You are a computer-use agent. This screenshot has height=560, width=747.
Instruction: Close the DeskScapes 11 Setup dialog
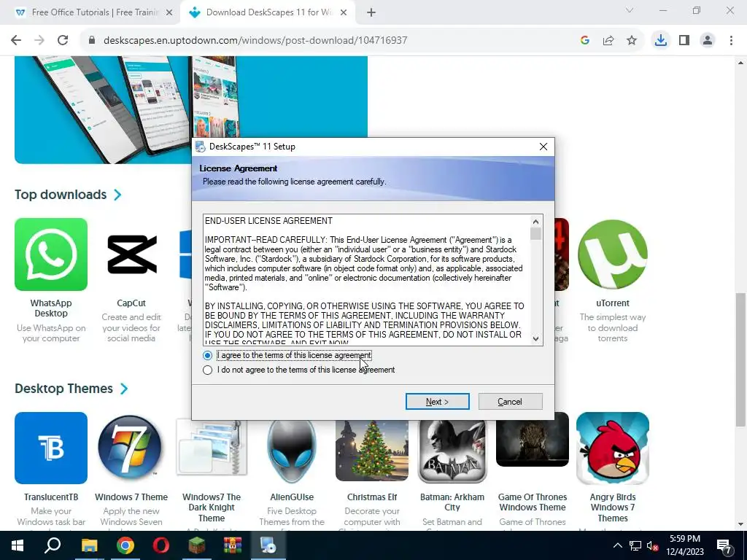[543, 147]
